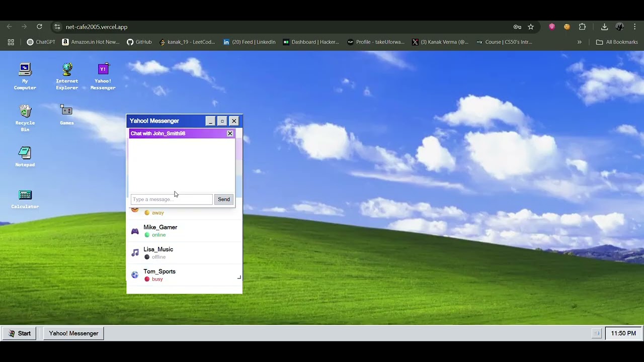Select contact Tom_Sports

pyautogui.click(x=184, y=275)
